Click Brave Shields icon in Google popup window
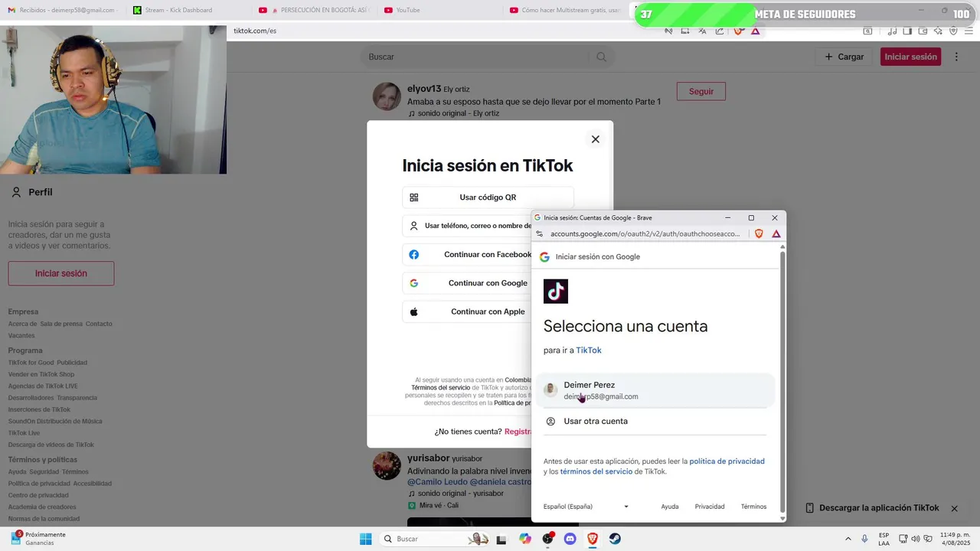 click(759, 233)
